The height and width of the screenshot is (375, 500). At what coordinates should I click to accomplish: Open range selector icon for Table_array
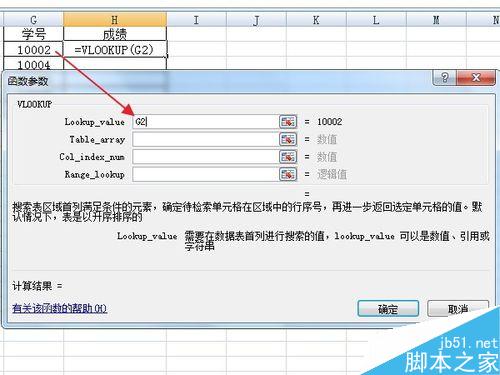pos(288,139)
